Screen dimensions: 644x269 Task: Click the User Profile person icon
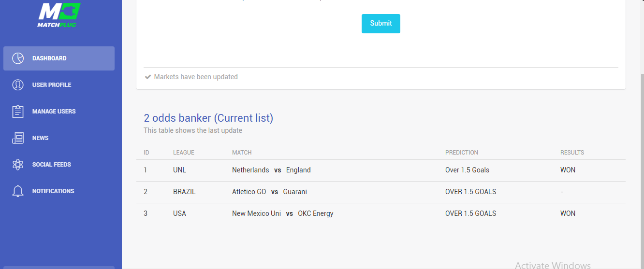[18, 85]
